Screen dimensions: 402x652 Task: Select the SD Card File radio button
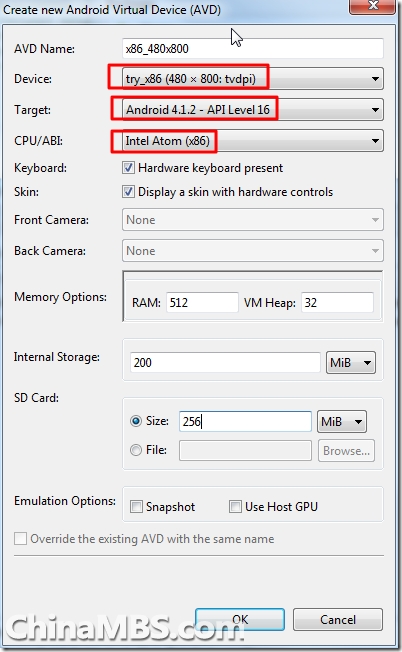click(136, 450)
